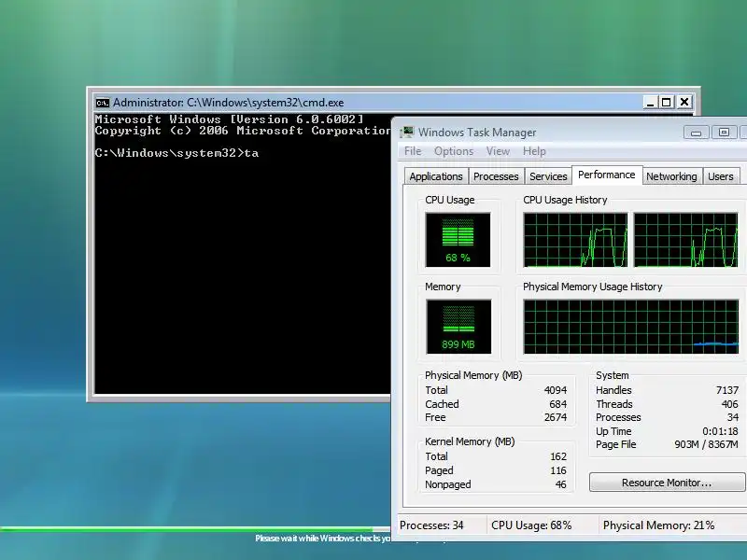Click 'Processes: 34' in the status bar

coord(431,525)
